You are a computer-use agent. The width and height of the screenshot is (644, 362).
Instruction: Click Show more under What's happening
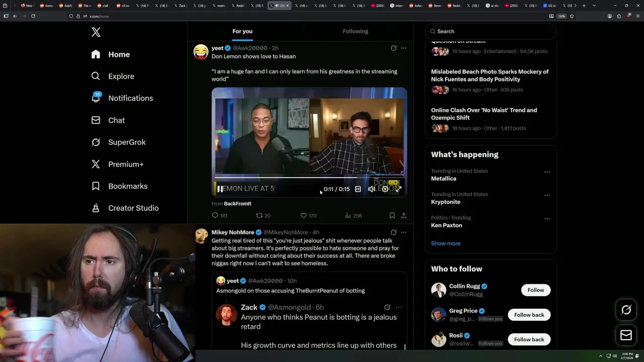pos(446,243)
